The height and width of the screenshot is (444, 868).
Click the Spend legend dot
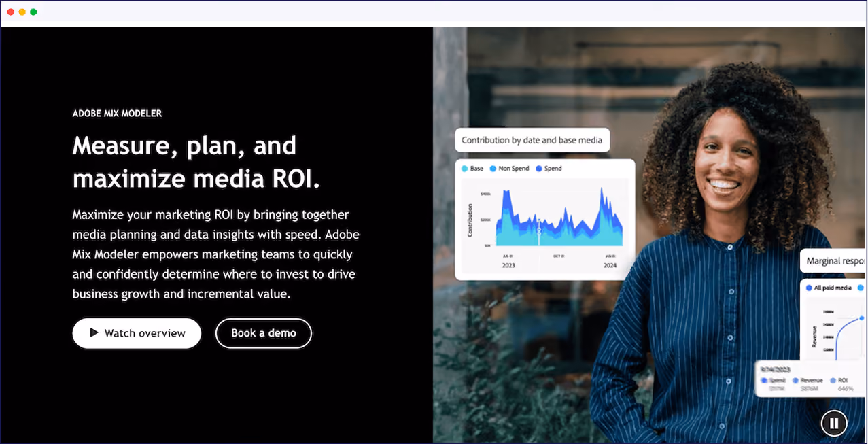[539, 168]
